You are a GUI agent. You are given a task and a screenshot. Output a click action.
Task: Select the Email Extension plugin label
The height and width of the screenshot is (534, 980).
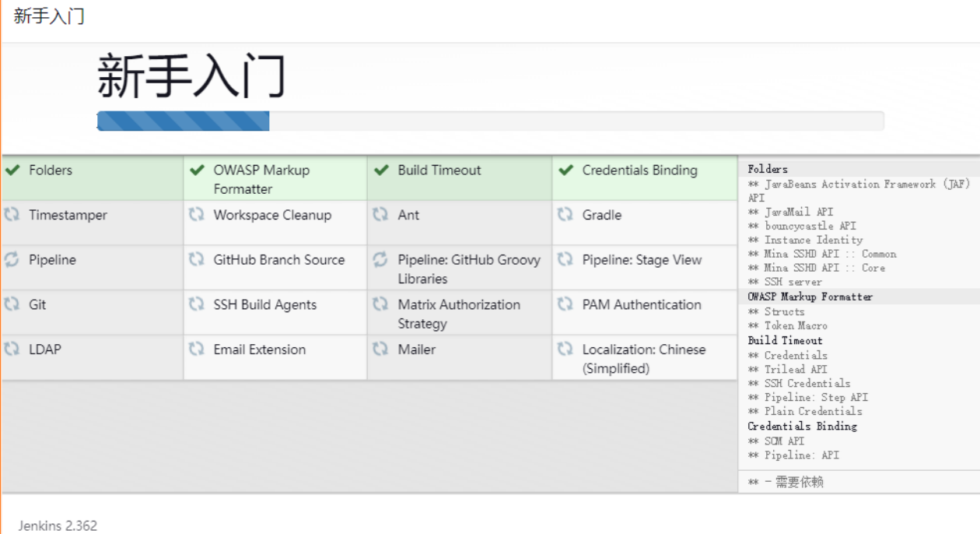(260, 350)
